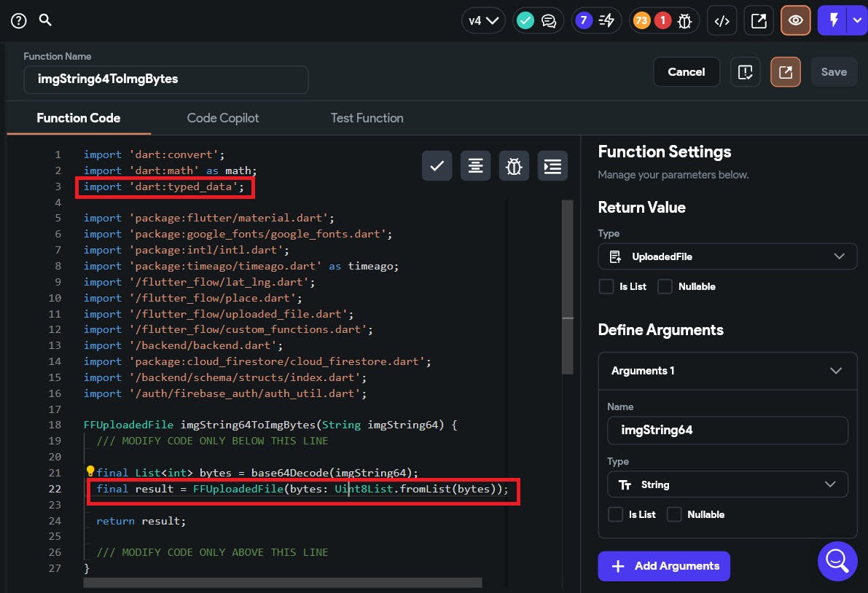Open the help question mark icon
868x593 pixels.
pos(18,20)
